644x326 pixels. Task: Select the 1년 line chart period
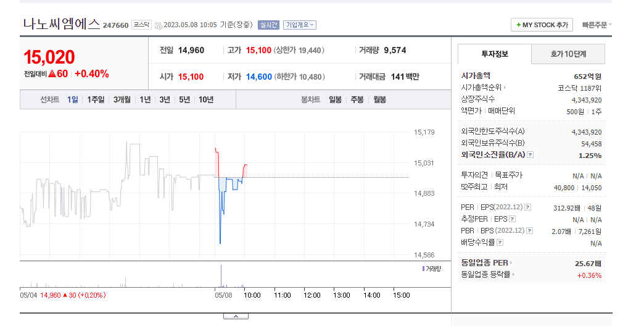coord(145,99)
